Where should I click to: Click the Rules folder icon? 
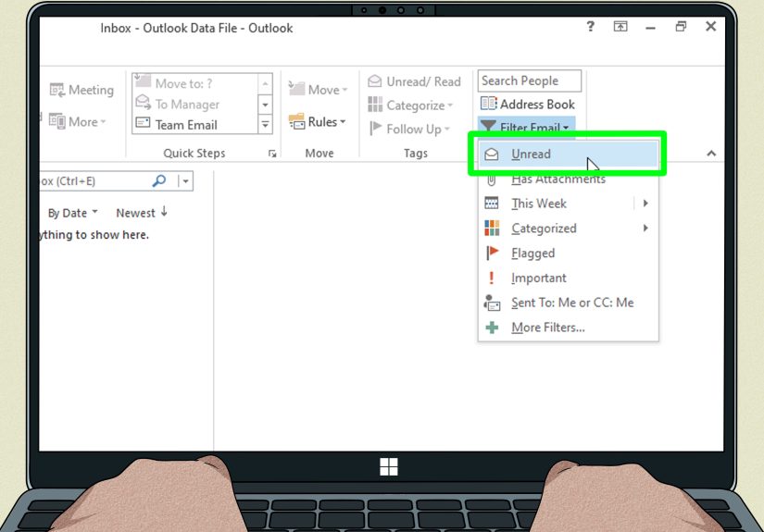point(296,121)
